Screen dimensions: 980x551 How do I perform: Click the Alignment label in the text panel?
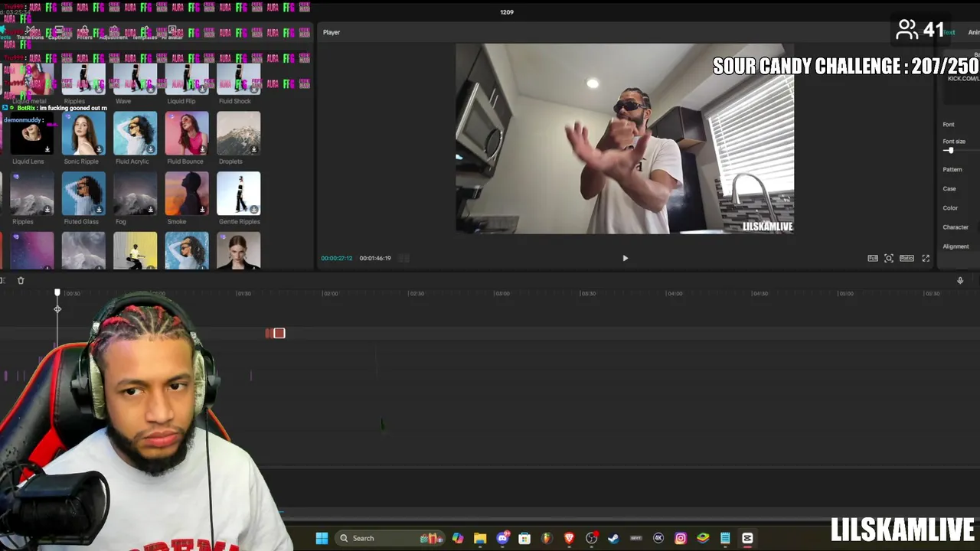pyautogui.click(x=956, y=246)
